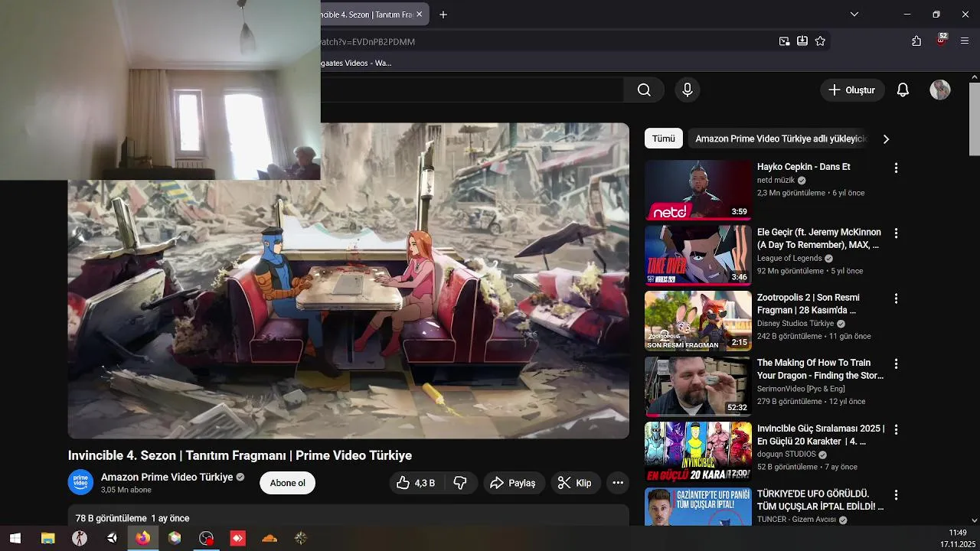Open video title Hayko Cepkin - Dans Et
This screenshot has height=551, width=980.
[x=803, y=167]
